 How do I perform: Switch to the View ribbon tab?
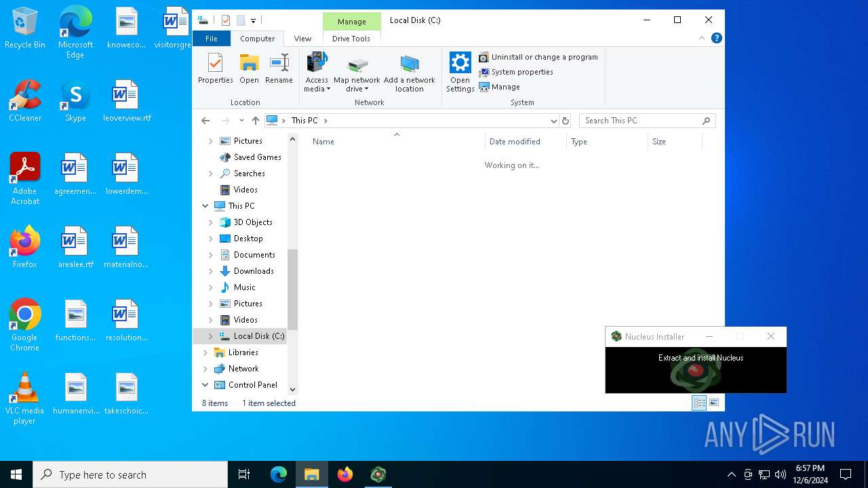(x=302, y=39)
